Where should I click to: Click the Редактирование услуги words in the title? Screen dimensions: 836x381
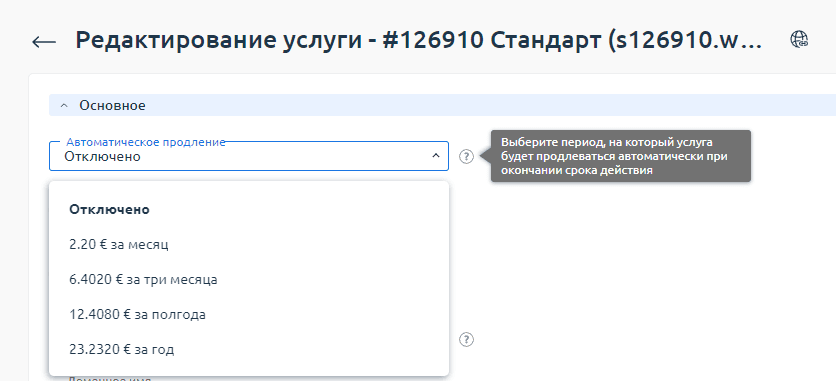(x=218, y=40)
